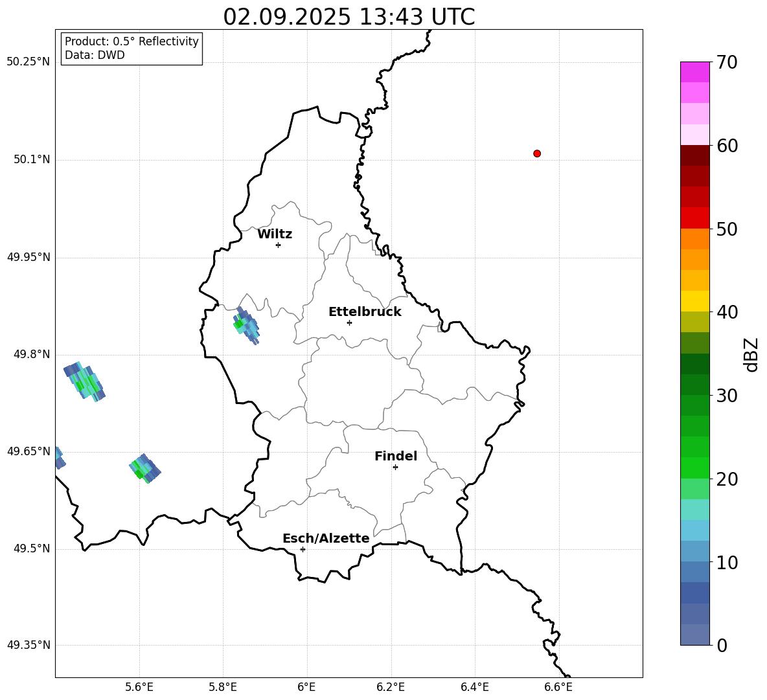Screen dimensions: 767x700
Task: Click the yellow colorbar swatch above 40
Action: pyautogui.click(x=694, y=301)
